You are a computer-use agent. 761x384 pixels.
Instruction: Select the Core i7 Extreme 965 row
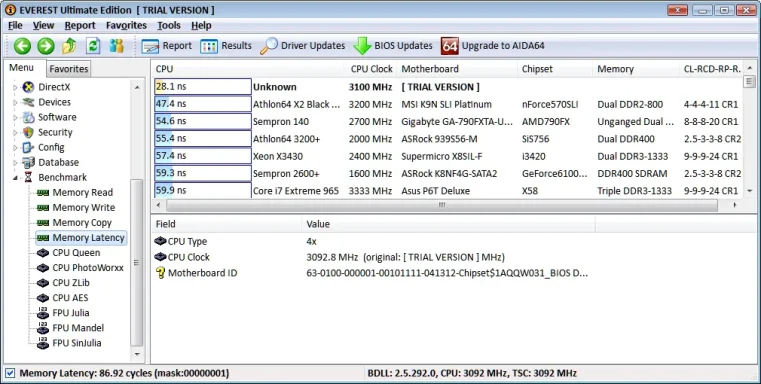pos(448,191)
